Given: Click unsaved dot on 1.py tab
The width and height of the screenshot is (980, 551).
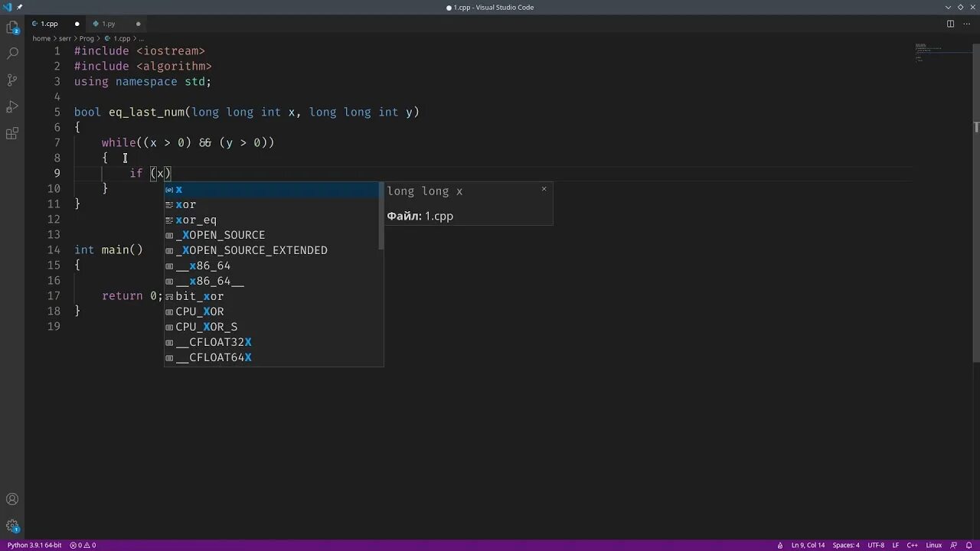Looking at the screenshot, I should 138,24.
